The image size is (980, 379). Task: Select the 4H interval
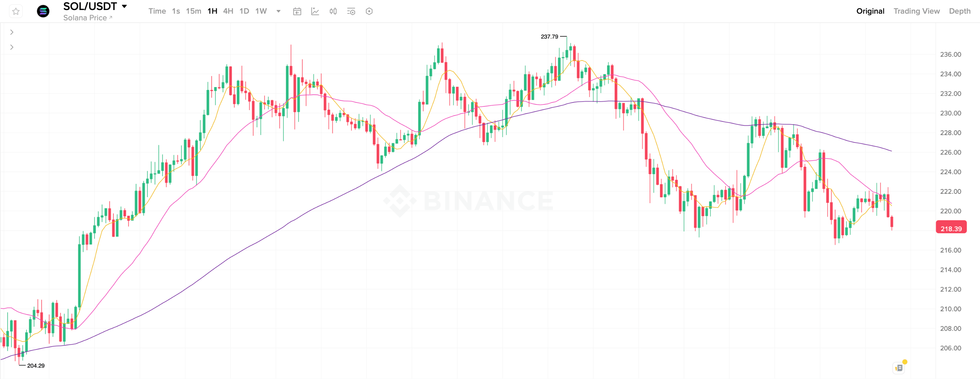pyautogui.click(x=228, y=11)
